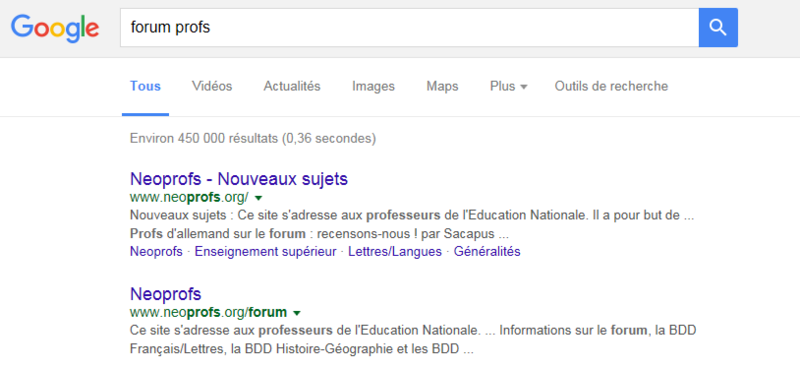Click the blue magnifier search button
Image resolution: width=800 pixels, height=369 pixels.
click(x=718, y=28)
